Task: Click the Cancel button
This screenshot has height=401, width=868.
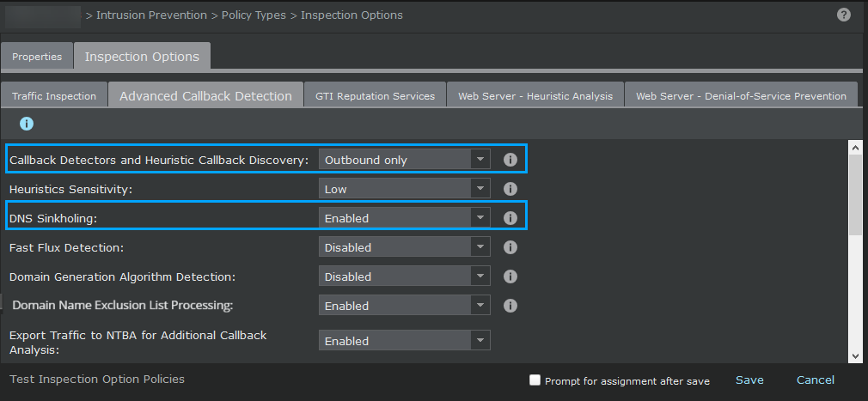Action: (x=816, y=380)
